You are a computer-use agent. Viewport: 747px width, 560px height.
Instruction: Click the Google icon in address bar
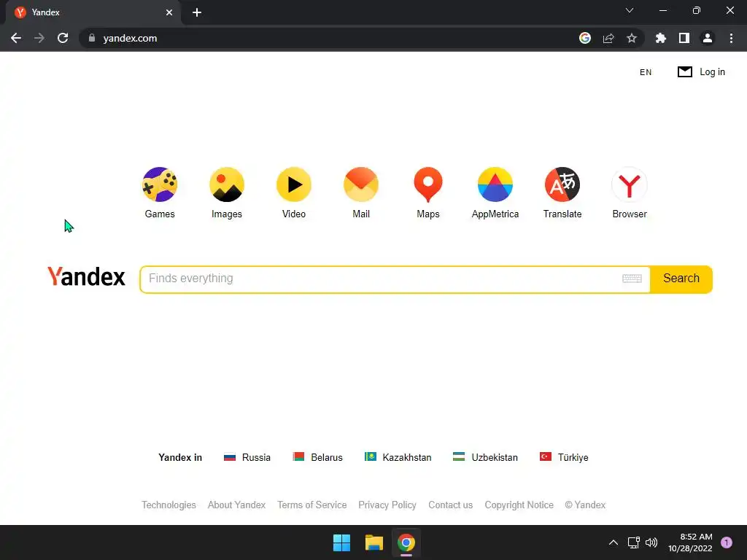[585, 38]
